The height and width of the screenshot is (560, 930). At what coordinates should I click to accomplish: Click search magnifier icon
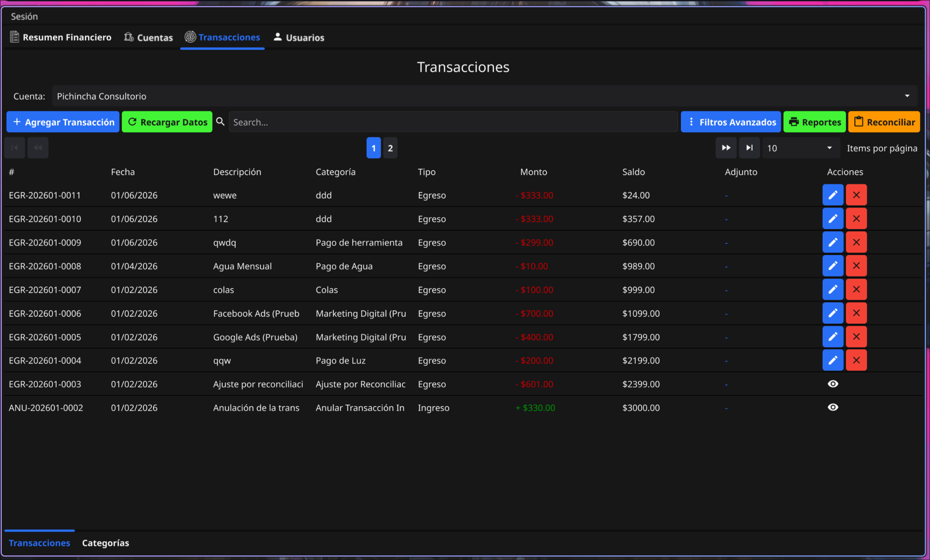(x=221, y=122)
